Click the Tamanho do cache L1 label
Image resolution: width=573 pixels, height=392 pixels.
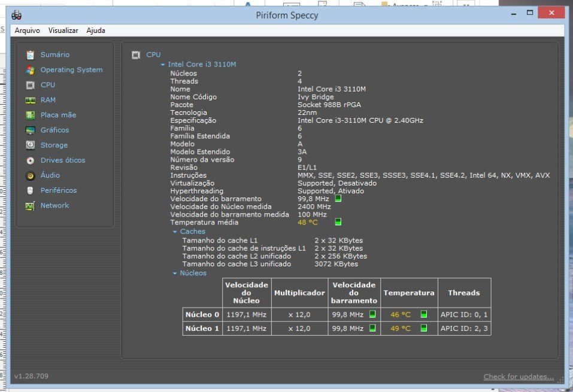click(x=220, y=241)
